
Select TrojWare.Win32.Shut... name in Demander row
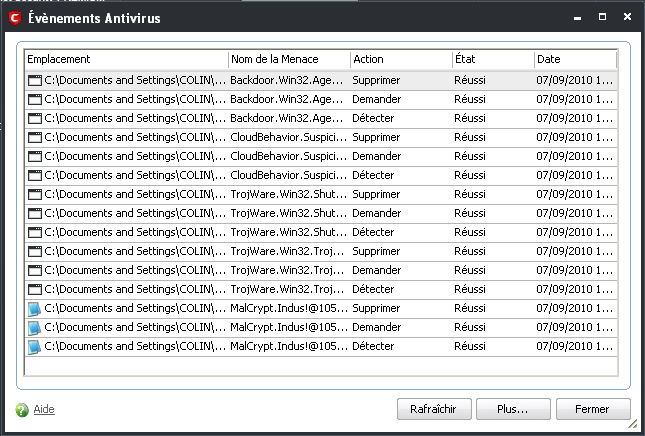(288, 213)
